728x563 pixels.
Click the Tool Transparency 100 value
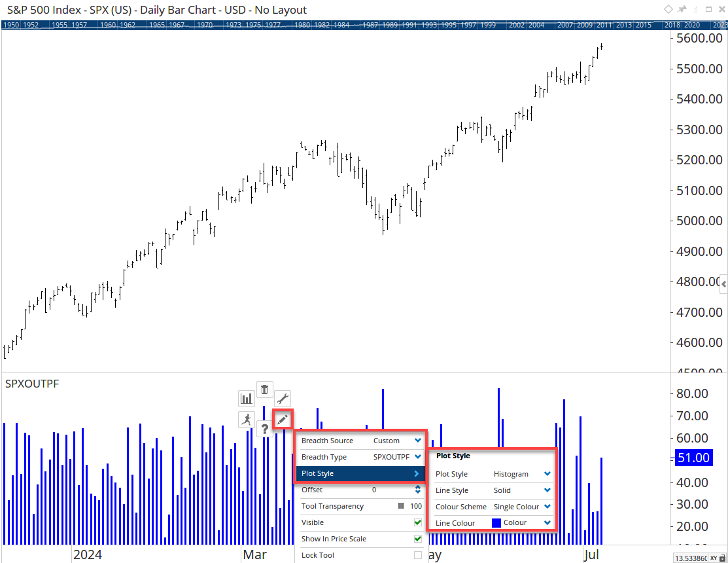point(416,506)
